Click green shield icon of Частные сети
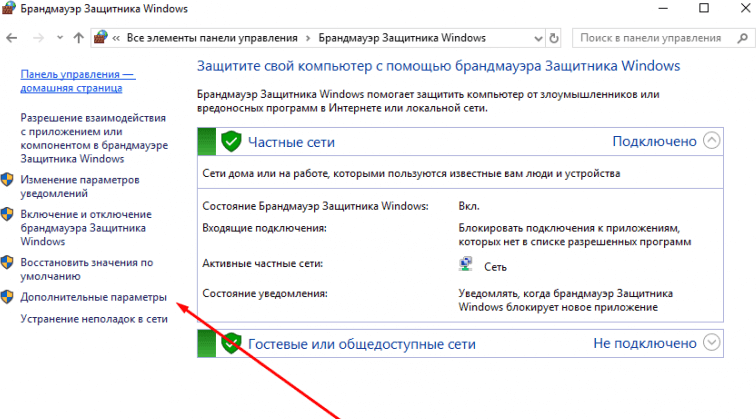The height and width of the screenshot is (419, 756). click(231, 142)
